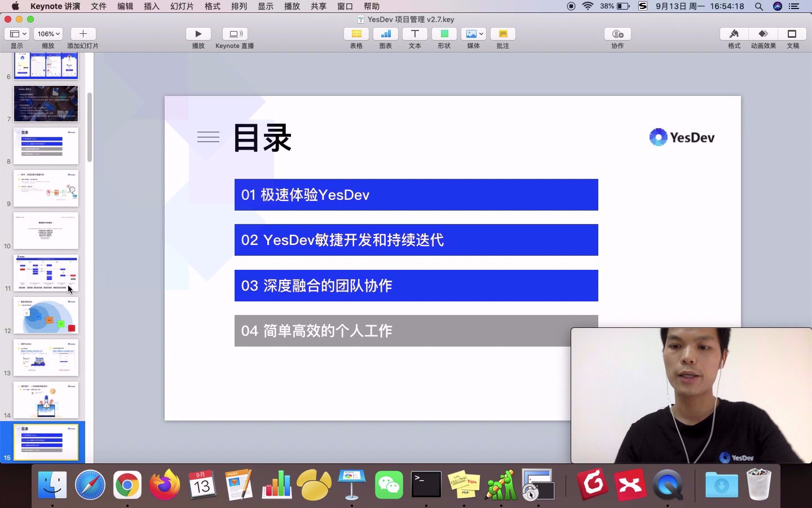Open the 帮助 menu
812x508 pixels.
tap(372, 6)
